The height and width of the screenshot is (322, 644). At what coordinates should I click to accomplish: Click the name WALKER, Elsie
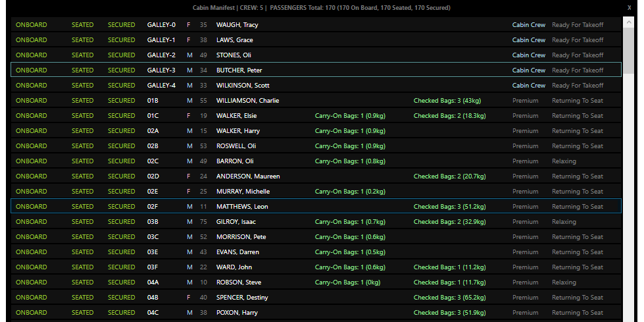pos(237,115)
